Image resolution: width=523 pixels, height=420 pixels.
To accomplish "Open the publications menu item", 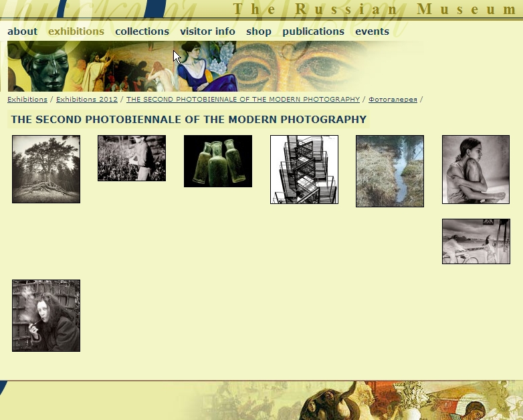I will pos(313,31).
